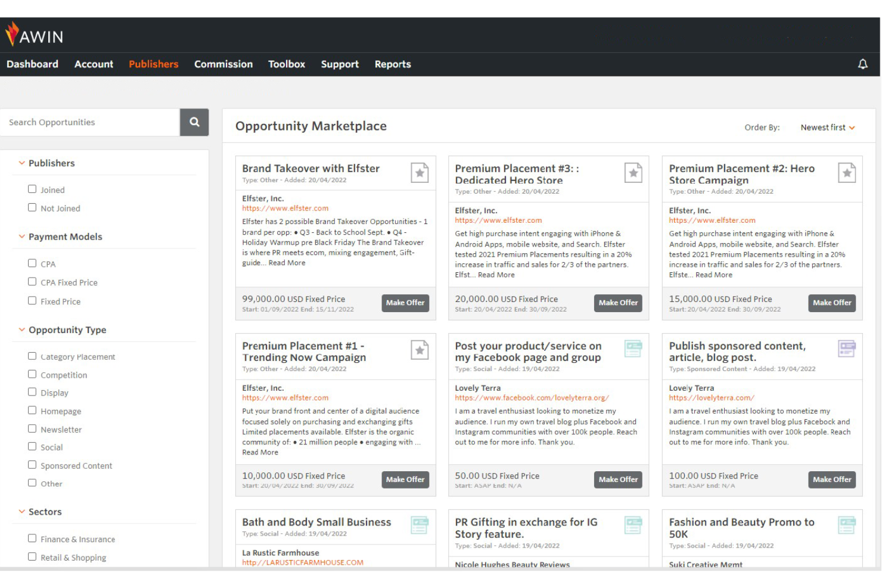Check Finance & Insurance sector
882x588 pixels.
click(32, 539)
